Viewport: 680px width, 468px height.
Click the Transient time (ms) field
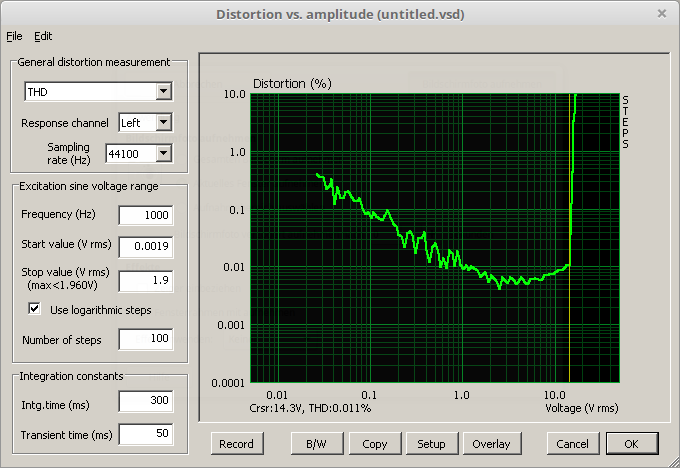[145, 434]
